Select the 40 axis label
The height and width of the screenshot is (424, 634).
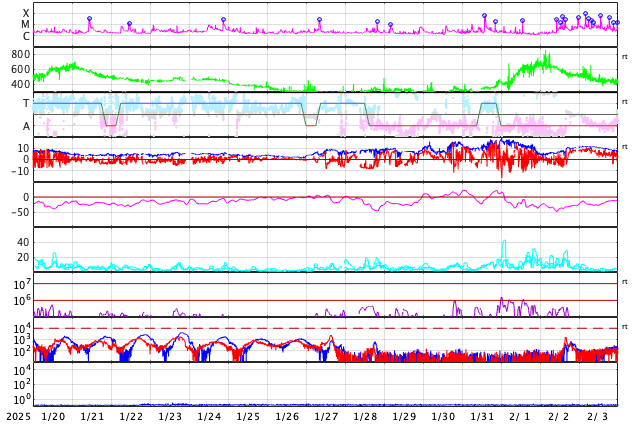coord(23,243)
